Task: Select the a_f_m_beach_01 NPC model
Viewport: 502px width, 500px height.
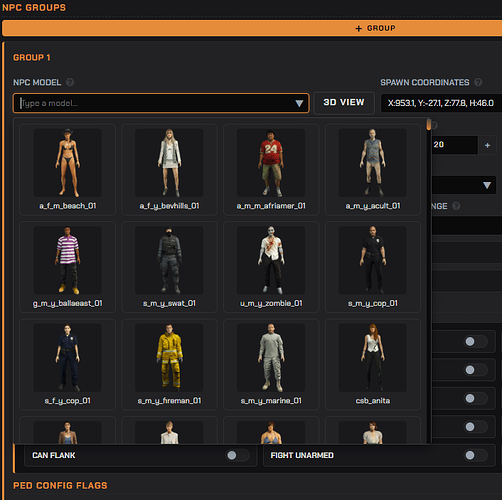Action: [x=68, y=170]
